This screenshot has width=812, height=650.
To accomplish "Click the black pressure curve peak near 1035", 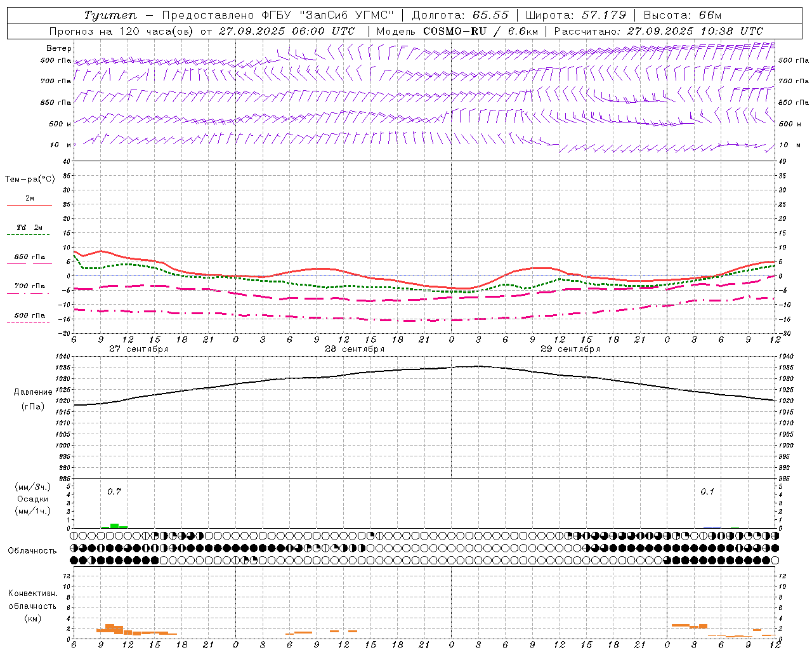I will click(478, 366).
